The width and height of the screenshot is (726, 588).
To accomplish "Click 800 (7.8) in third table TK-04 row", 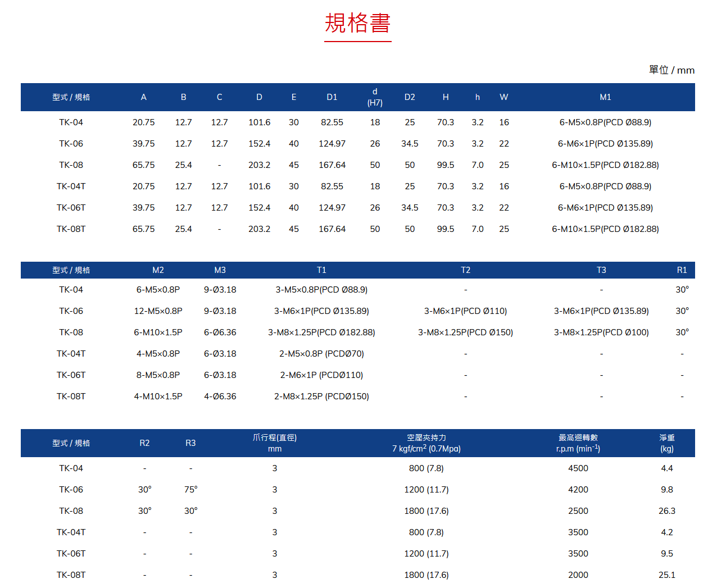I will pyautogui.click(x=426, y=468).
